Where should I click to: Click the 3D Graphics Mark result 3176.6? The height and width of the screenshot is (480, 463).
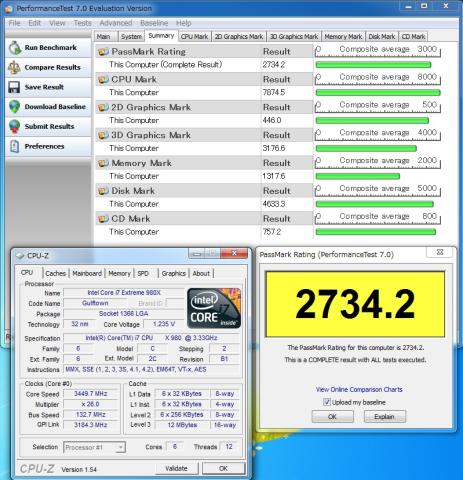(274, 148)
